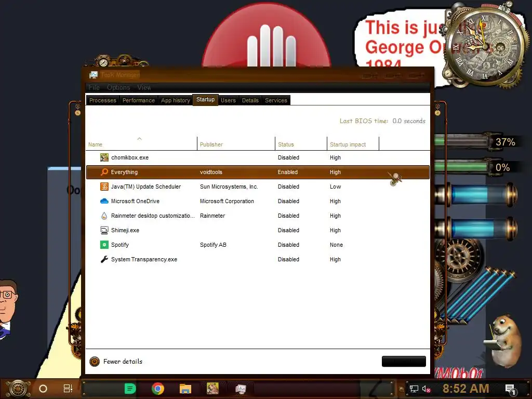Open the steampunk Start button
Viewport: 532px width, 399px height.
(x=18, y=389)
